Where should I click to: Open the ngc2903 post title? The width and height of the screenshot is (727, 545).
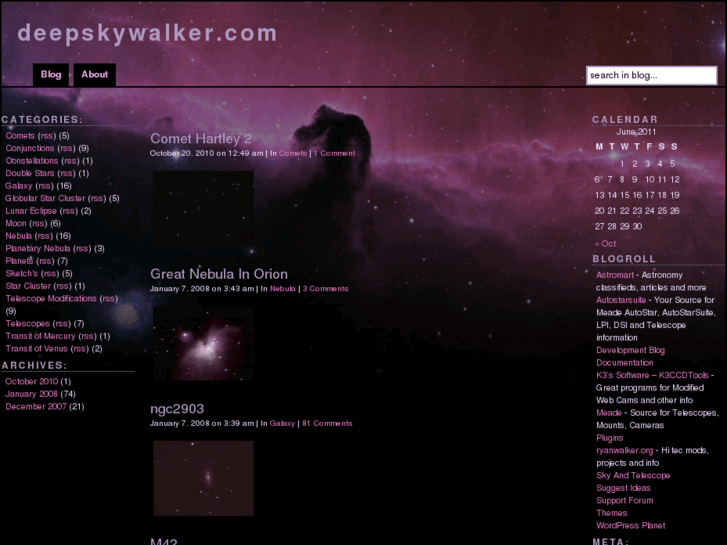pos(177,409)
